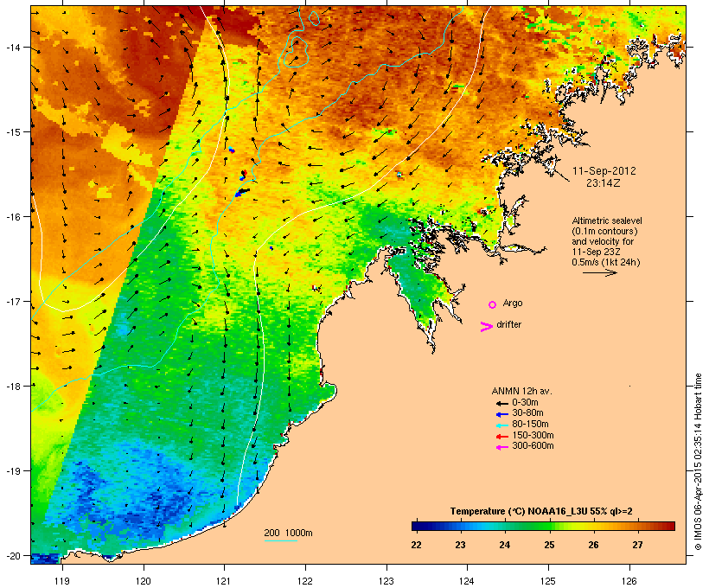This screenshot has height=588, width=709.
Task: Click the latitude axis label '-15'
Action: (x=12, y=132)
